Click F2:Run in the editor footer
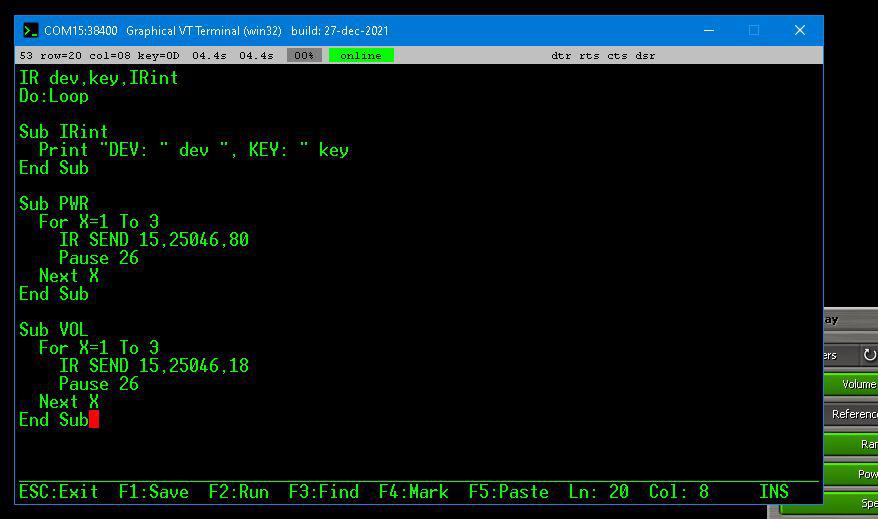Image resolution: width=878 pixels, height=519 pixels. pyautogui.click(x=238, y=492)
